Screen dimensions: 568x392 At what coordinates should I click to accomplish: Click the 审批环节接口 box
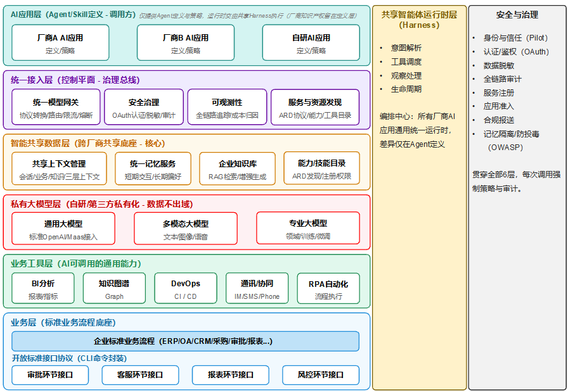pyautogui.click(x=50, y=375)
